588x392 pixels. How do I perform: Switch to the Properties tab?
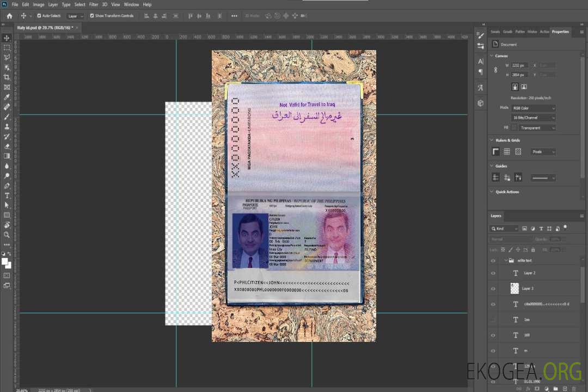tap(560, 32)
